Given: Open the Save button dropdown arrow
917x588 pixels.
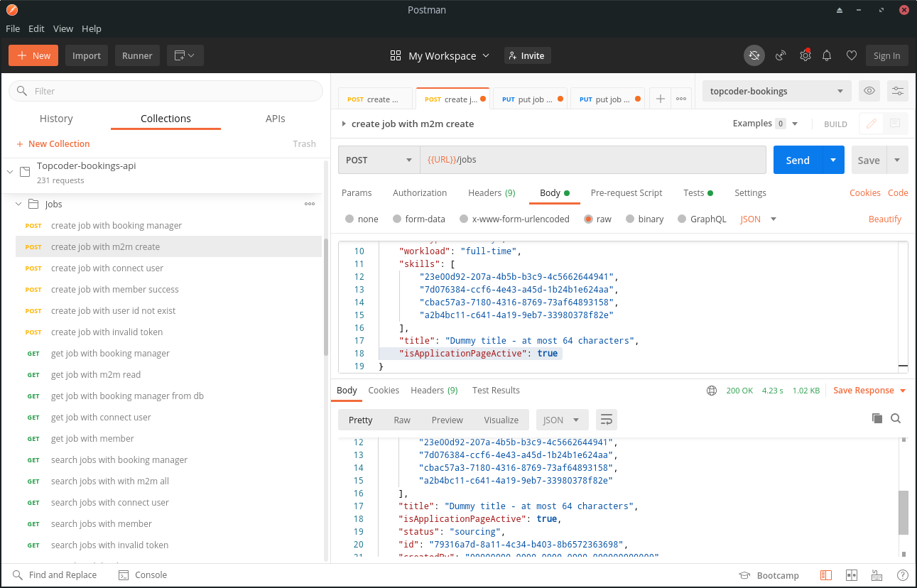Looking at the screenshot, I should [897, 160].
